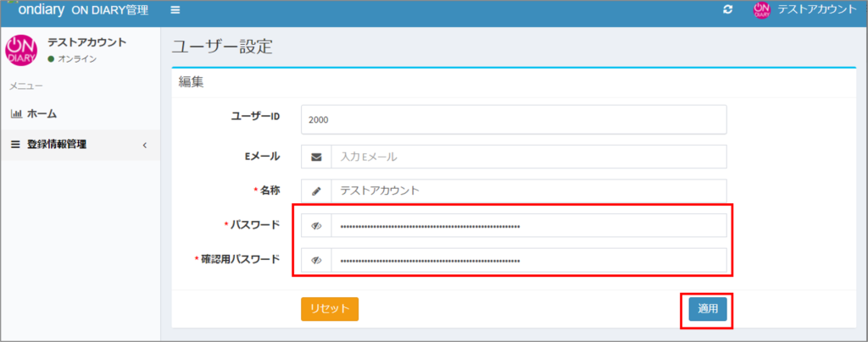Click the refresh icon in top bar
868x342 pixels.
coord(727,10)
